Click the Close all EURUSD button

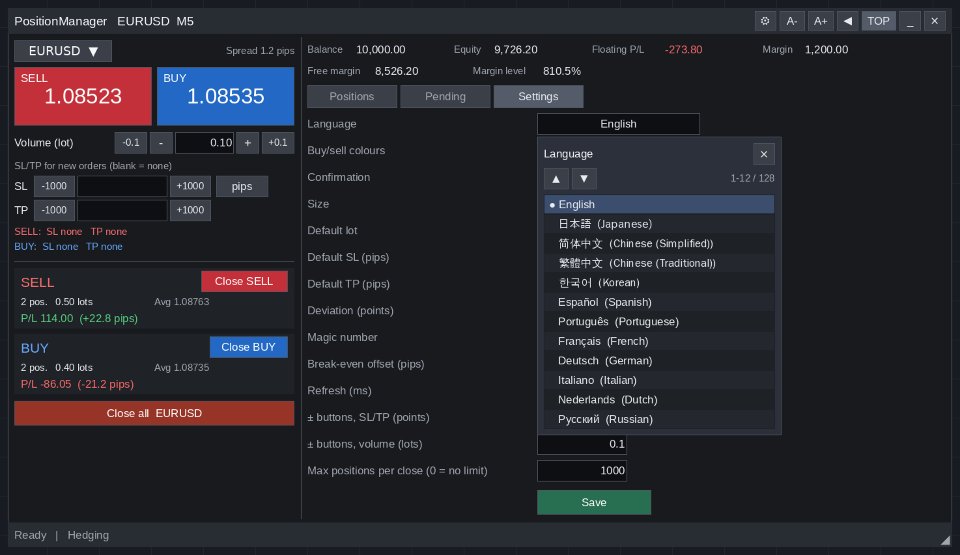(x=154, y=413)
